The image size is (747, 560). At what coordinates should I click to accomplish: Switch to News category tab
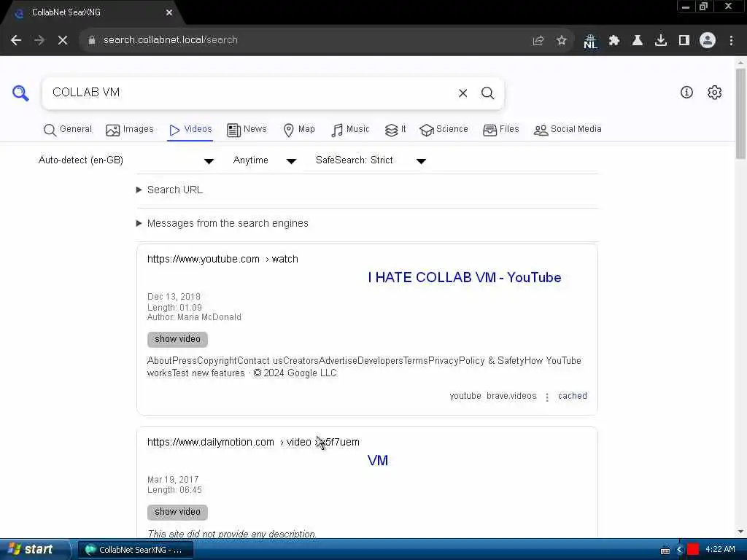[x=247, y=130]
